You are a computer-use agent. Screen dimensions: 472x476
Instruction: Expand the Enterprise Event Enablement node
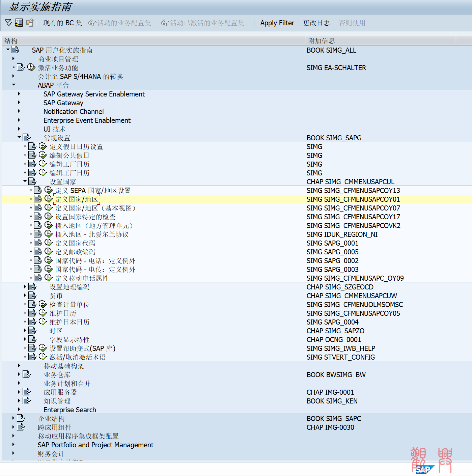(x=19, y=120)
